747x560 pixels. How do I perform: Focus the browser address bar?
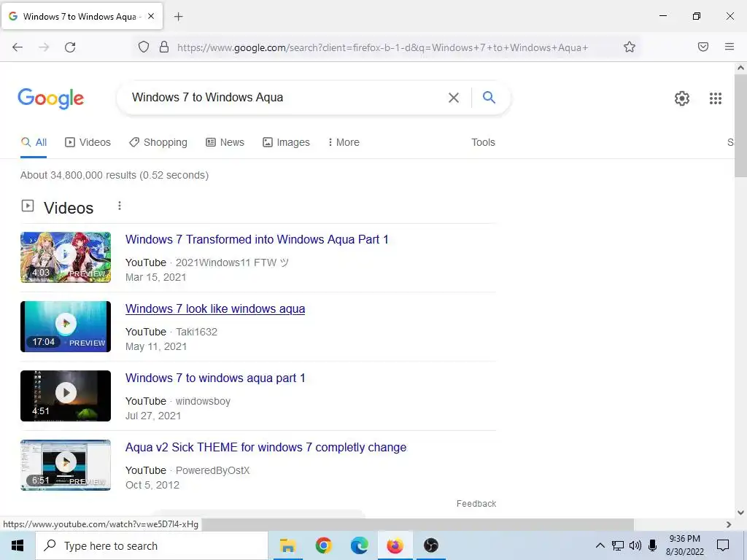click(x=382, y=47)
